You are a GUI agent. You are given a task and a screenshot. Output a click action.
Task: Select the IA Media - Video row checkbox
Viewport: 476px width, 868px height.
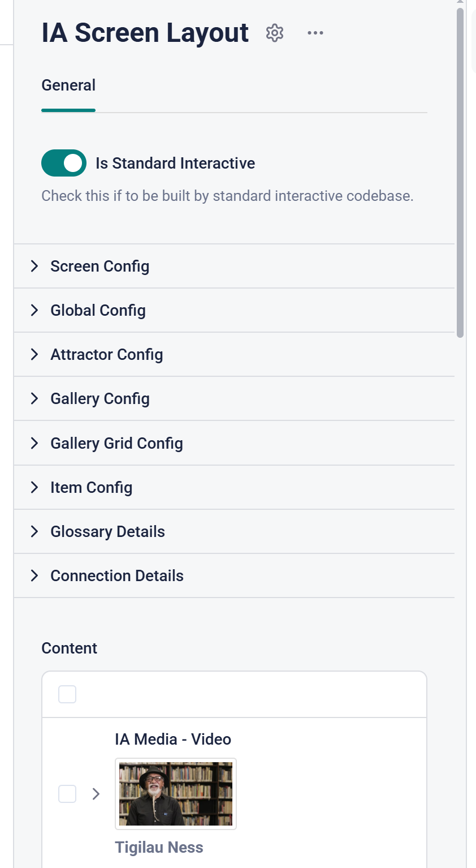pos(67,794)
